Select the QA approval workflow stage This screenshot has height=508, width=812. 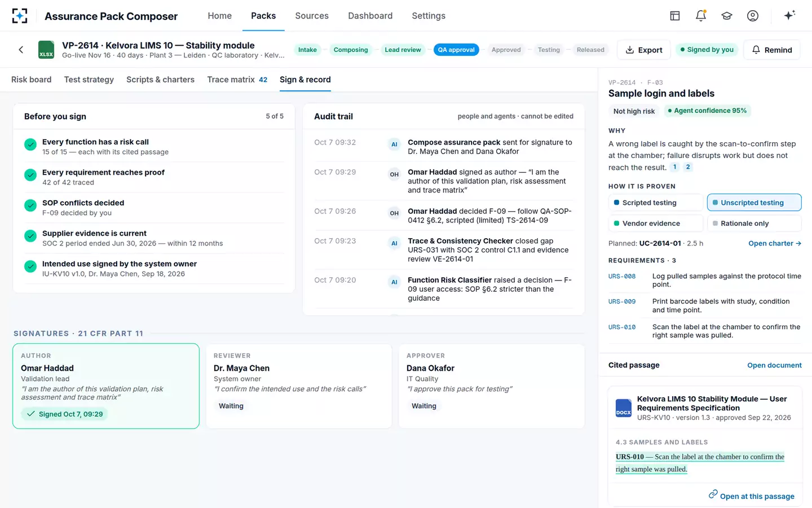[x=456, y=50]
